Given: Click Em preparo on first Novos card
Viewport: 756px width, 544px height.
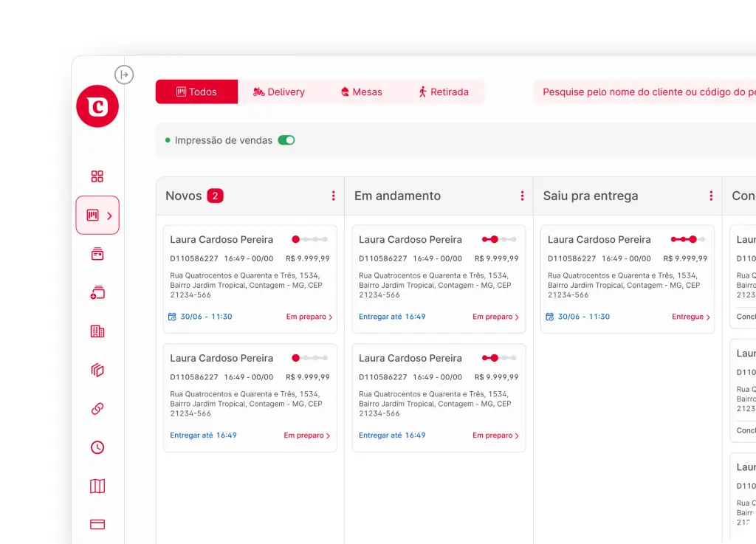Looking at the screenshot, I should point(309,317).
